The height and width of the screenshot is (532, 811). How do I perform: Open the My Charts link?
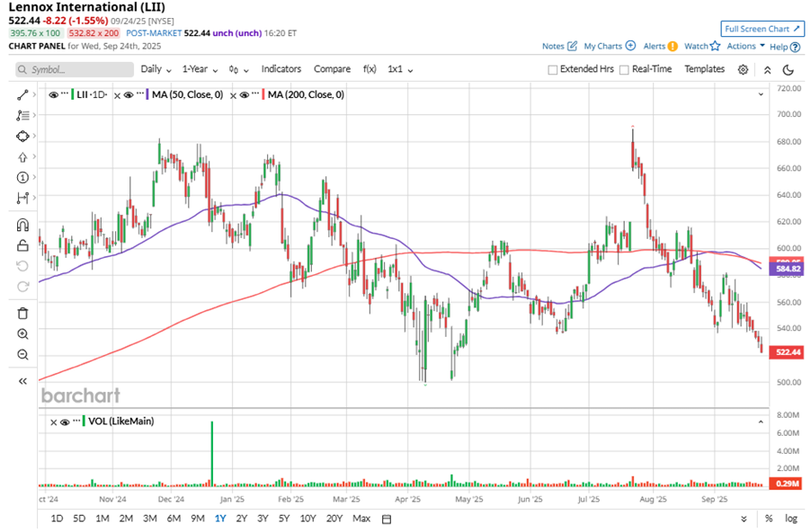coord(602,46)
